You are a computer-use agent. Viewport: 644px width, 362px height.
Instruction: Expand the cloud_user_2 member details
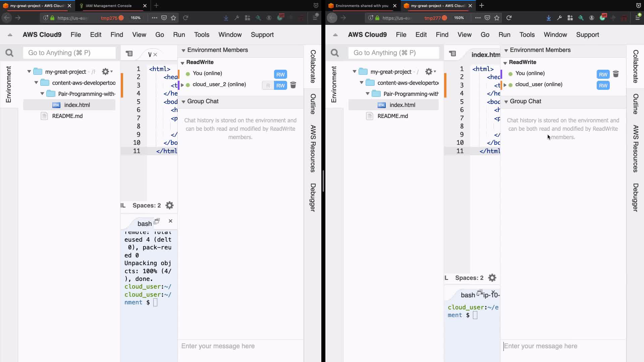pyautogui.click(x=182, y=85)
